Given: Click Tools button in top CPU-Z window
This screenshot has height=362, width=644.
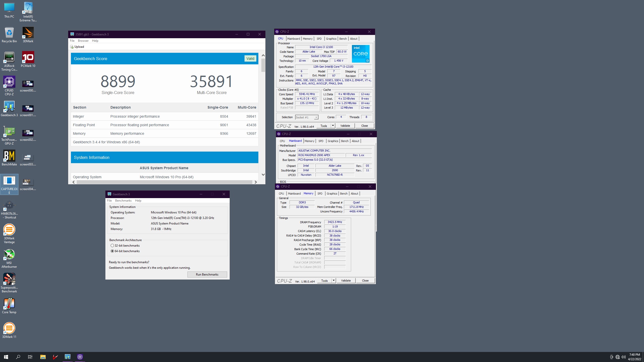Looking at the screenshot, I should (324, 126).
